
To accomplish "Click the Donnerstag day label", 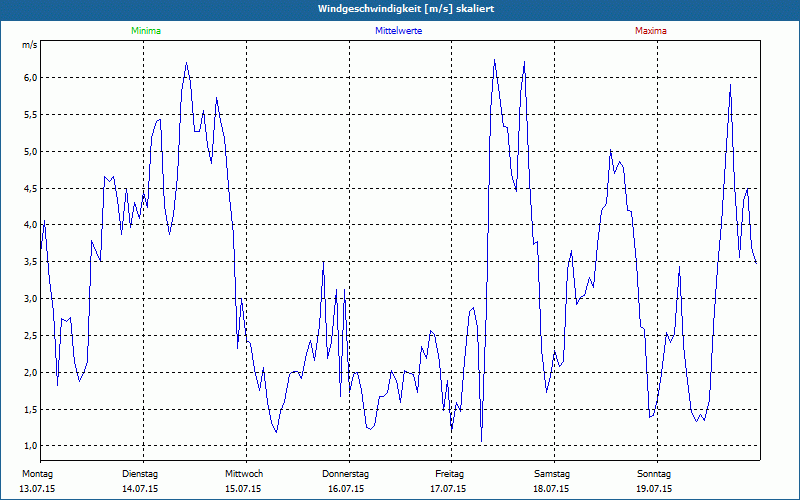I will pos(345,474).
